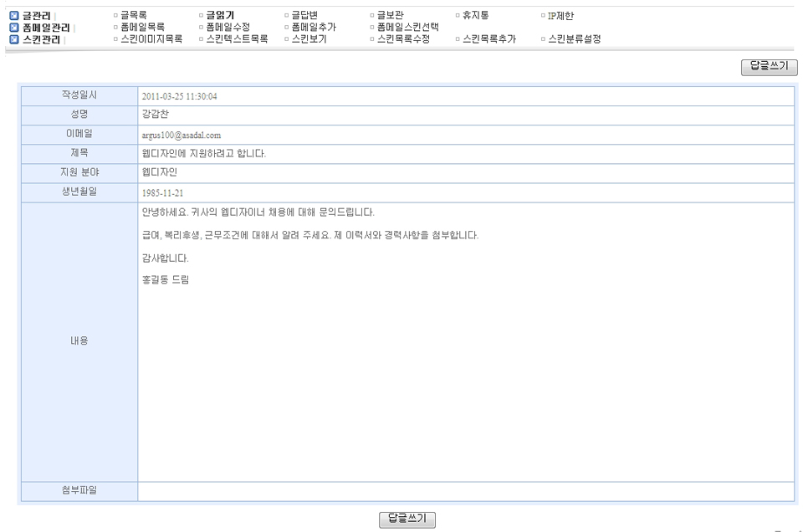Click 스킨보기 menu link

click(309, 39)
